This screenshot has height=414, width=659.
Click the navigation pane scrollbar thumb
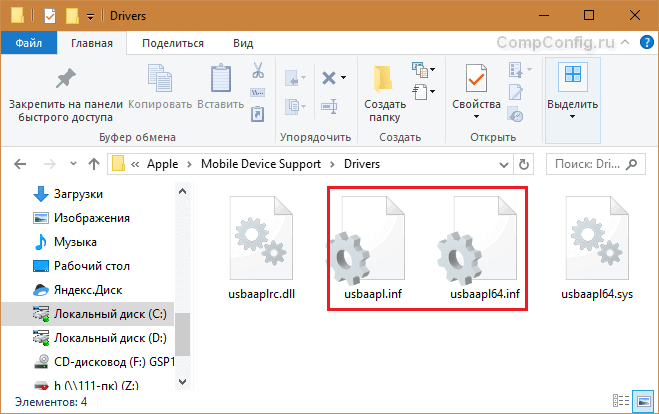pos(182,334)
